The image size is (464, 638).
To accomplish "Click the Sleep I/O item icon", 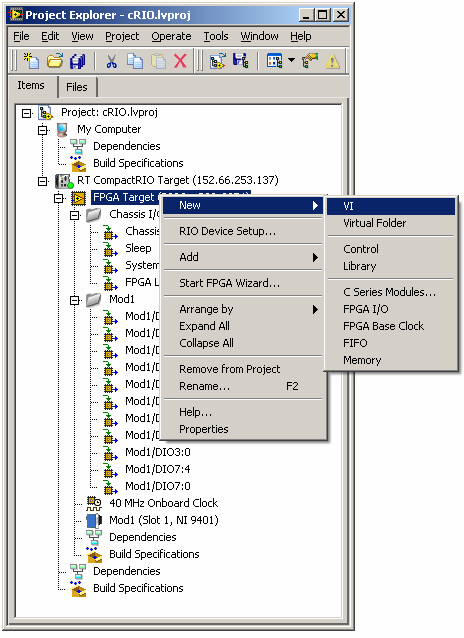I will pyautogui.click(x=110, y=249).
